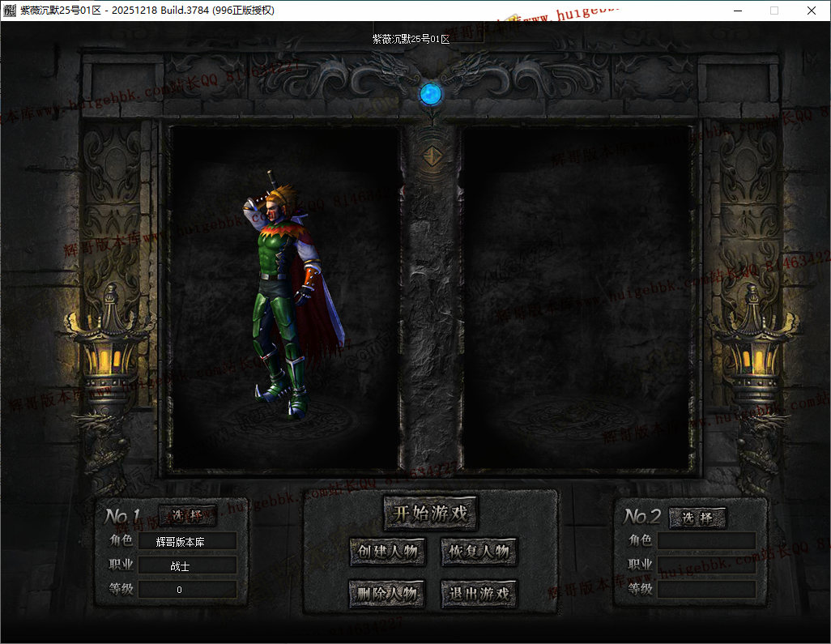Open 创建人物 to create a character
Viewport: 831px width, 644px height.
[387, 552]
